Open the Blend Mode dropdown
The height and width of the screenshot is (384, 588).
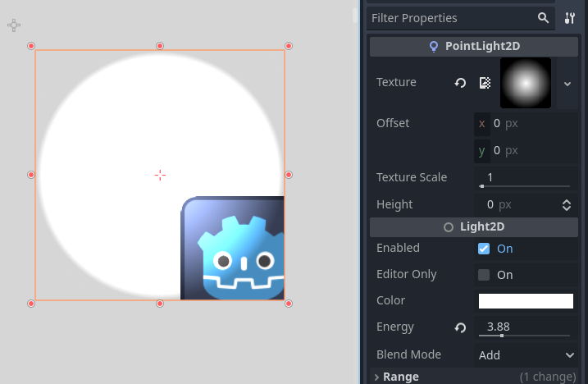[526, 355]
